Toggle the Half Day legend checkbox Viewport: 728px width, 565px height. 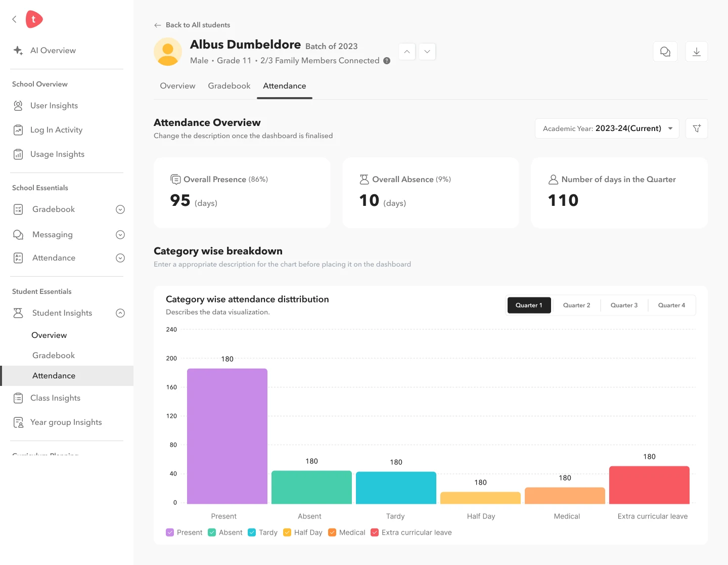pyautogui.click(x=287, y=532)
